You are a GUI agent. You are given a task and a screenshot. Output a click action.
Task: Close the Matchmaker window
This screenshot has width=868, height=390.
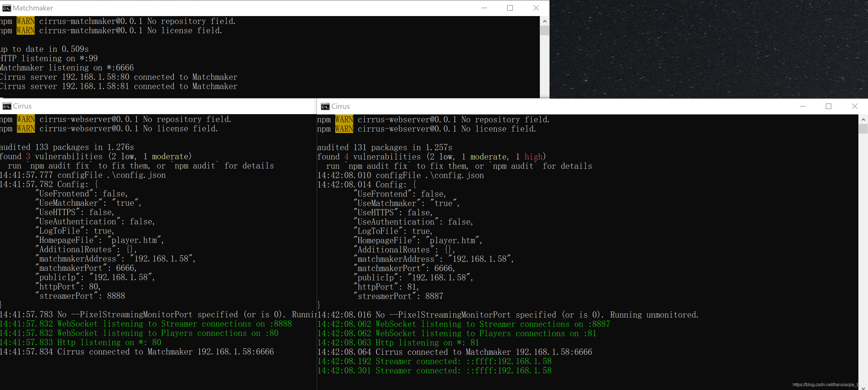tap(536, 8)
